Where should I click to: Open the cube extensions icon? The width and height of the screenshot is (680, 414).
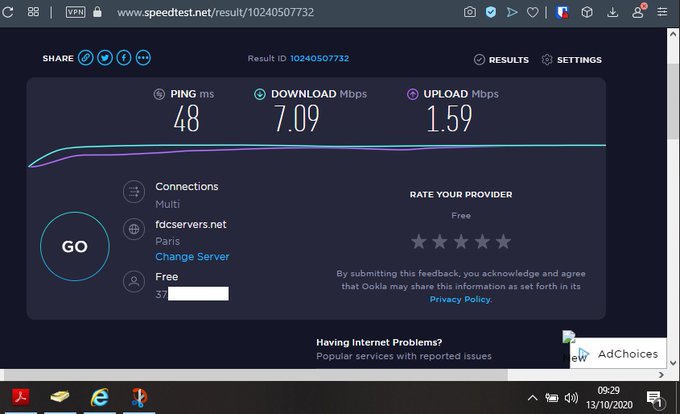[x=587, y=12]
